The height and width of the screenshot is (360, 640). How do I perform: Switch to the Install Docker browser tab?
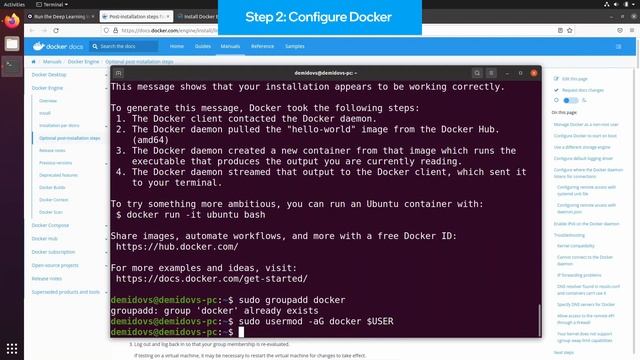tap(198, 16)
